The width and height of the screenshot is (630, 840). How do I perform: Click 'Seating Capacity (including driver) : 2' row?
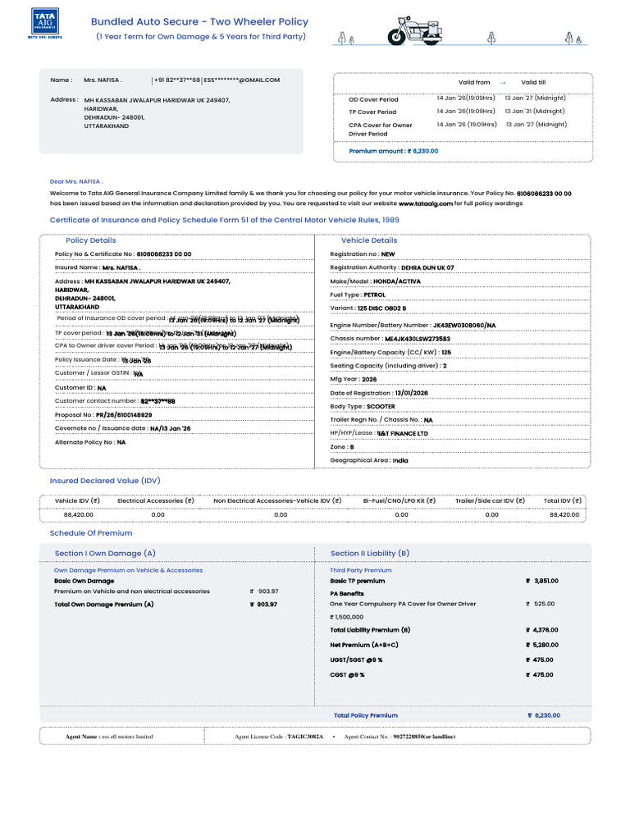[388, 365]
